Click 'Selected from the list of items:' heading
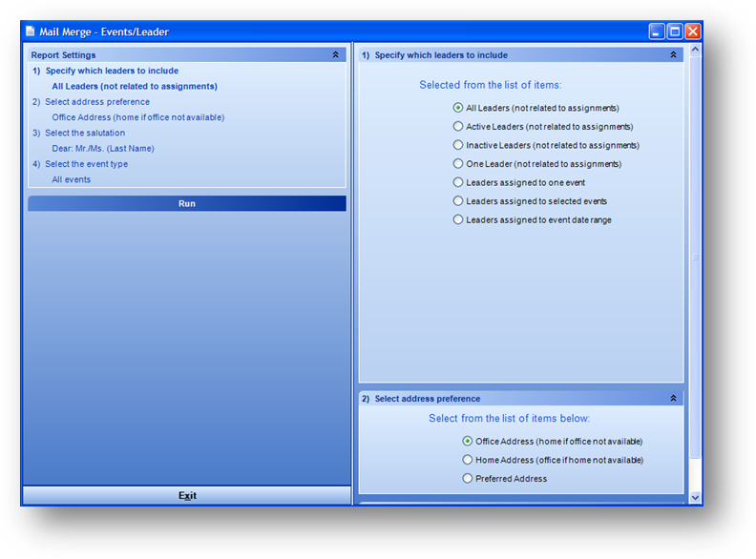The height and width of the screenshot is (559, 756). [x=491, y=85]
